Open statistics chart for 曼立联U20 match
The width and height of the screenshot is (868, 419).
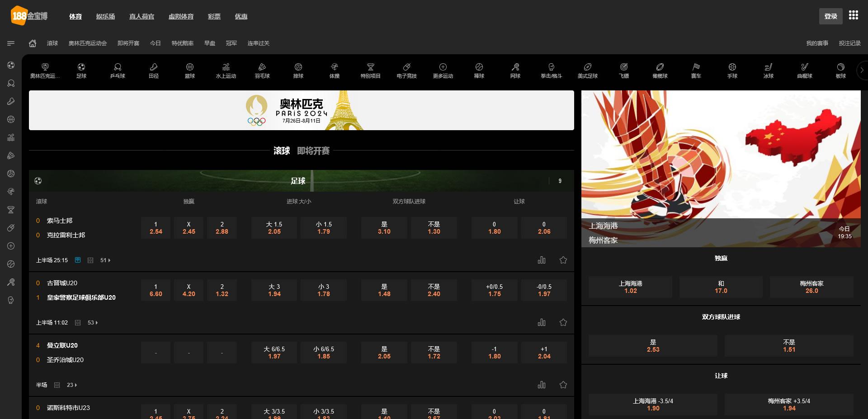point(542,385)
